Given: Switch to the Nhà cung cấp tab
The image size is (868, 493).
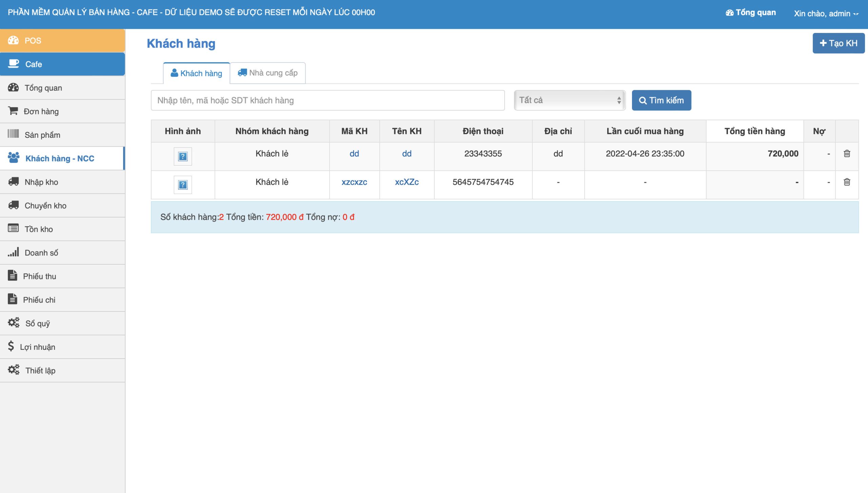Looking at the screenshot, I should 268,73.
